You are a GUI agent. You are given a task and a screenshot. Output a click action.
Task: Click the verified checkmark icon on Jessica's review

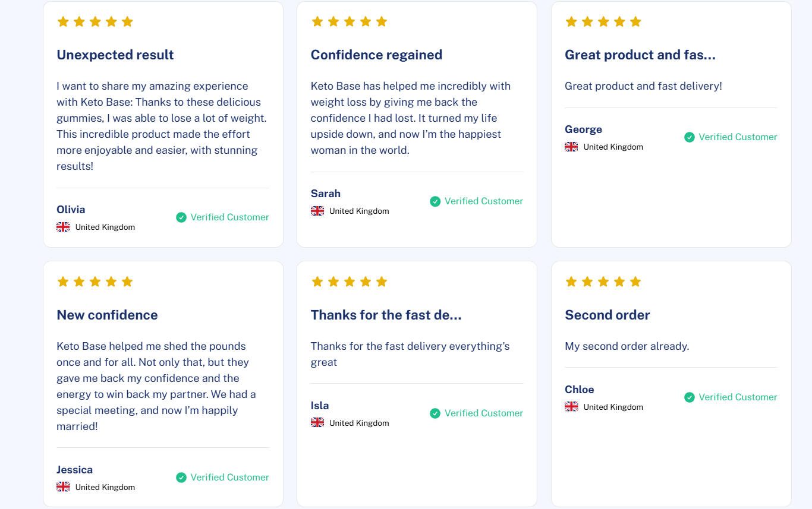click(181, 478)
